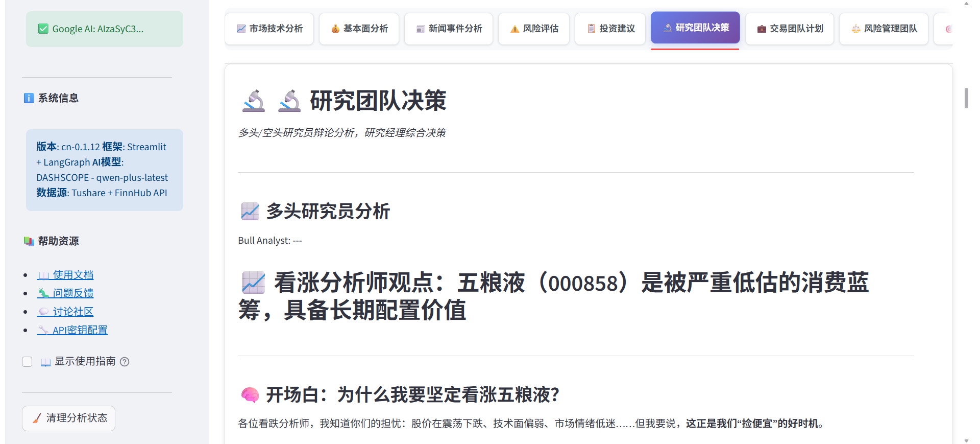Screen dimensions: 980x444
Task: Click the green checkmark icon for Google AI
Action: click(x=43, y=29)
